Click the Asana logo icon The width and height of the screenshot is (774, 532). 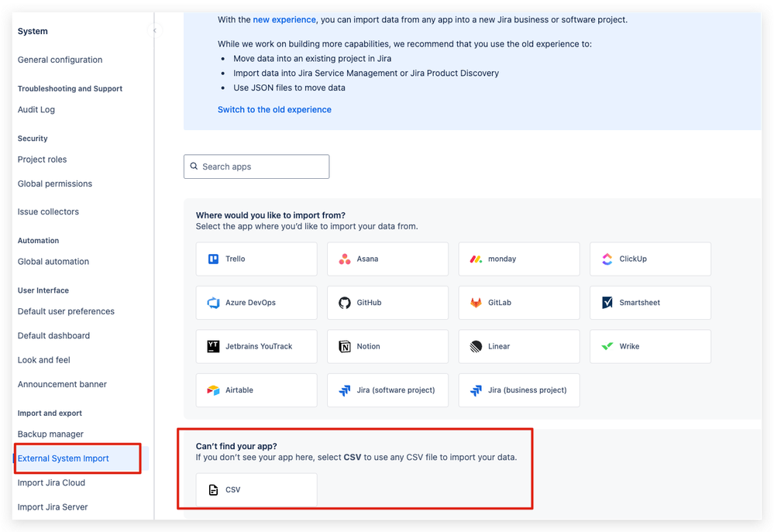(x=345, y=259)
